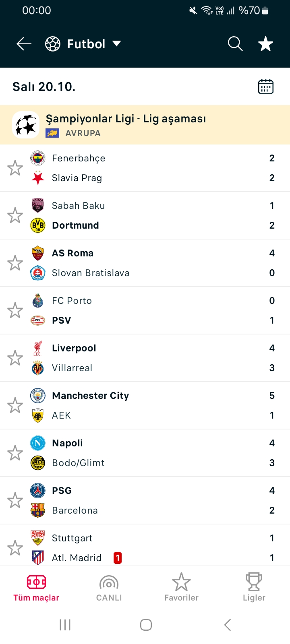
Task: Toggle favorite star for Liverpool vs Villarreal
Action: pyautogui.click(x=15, y=358)
